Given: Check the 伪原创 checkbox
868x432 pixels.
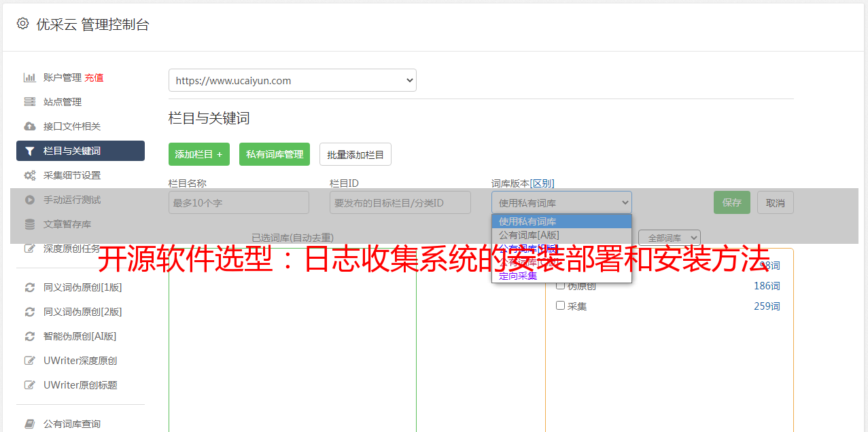Looking at the screenshot, I should pyautogui.click(x=561, y=285).
